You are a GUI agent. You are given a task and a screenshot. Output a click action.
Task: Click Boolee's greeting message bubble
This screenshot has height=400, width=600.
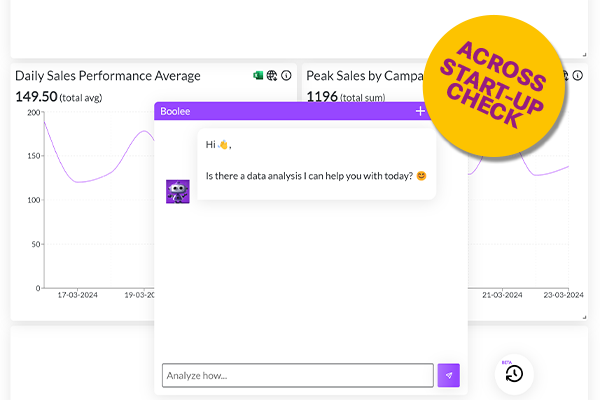315,162
